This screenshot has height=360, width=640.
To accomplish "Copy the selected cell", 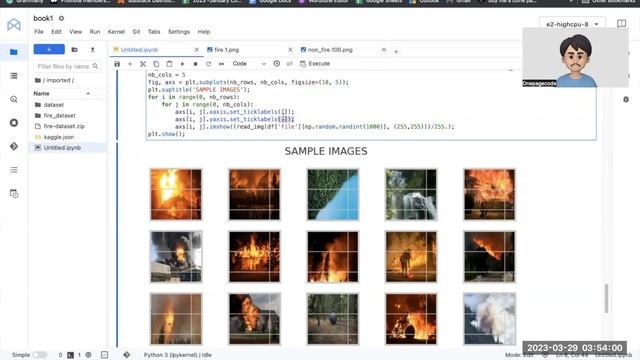I will pos(156,64).
